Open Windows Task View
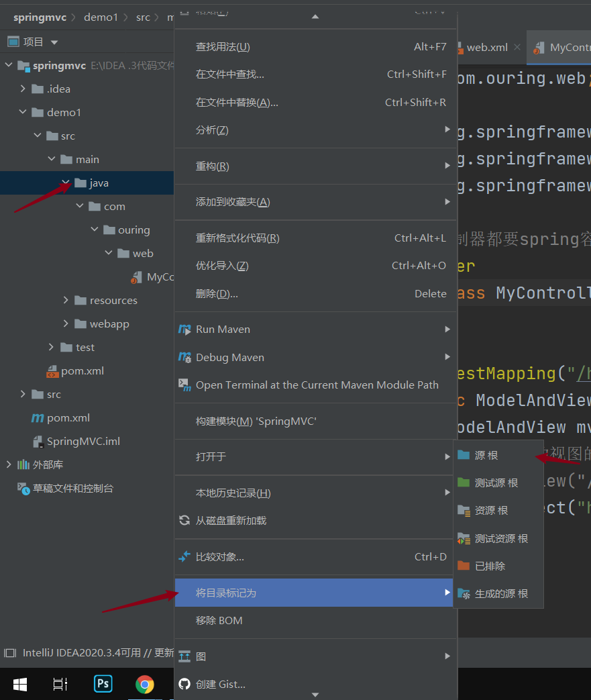 click(60, 684)
